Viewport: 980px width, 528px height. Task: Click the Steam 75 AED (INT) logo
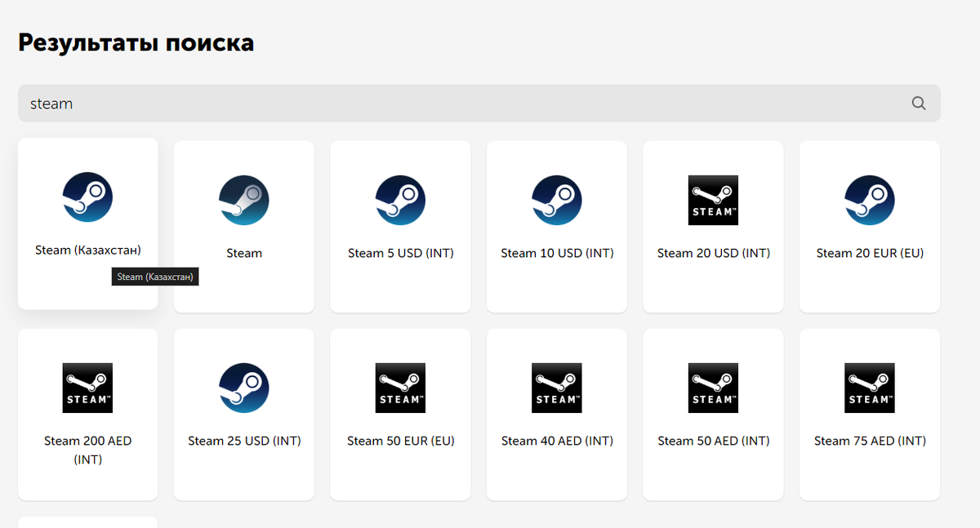[870, 388]
